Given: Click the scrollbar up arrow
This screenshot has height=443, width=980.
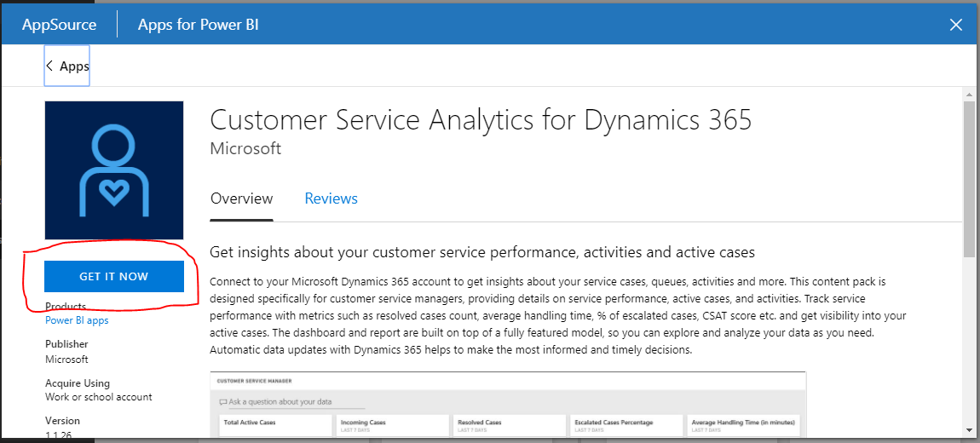Looking at the screenshot, I should click(x=969, y=93).
